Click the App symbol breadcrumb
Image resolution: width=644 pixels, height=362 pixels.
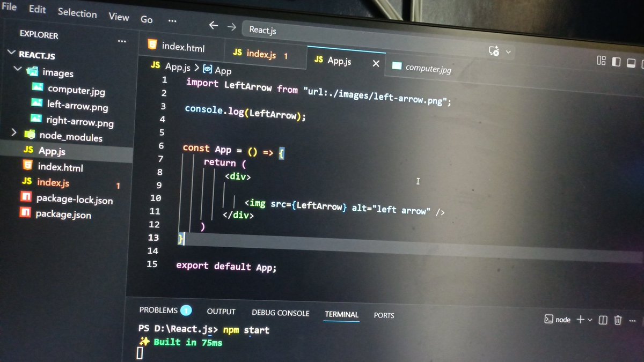pyautogui.click(x=217, y=70)
